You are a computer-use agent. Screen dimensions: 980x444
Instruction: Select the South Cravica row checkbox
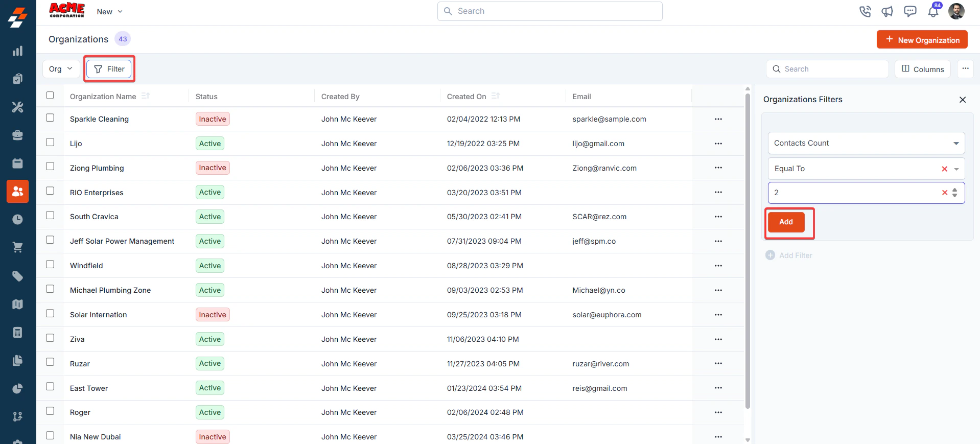tap(50, 215)
